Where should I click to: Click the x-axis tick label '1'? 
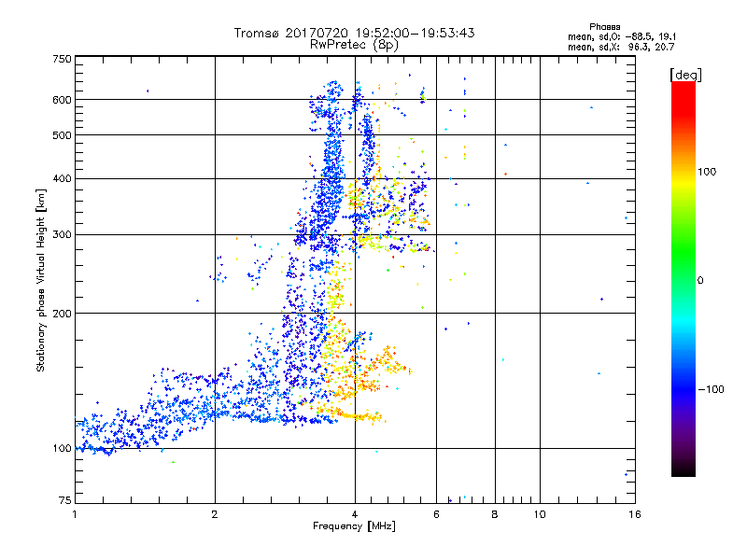click(x=75, y=514)
